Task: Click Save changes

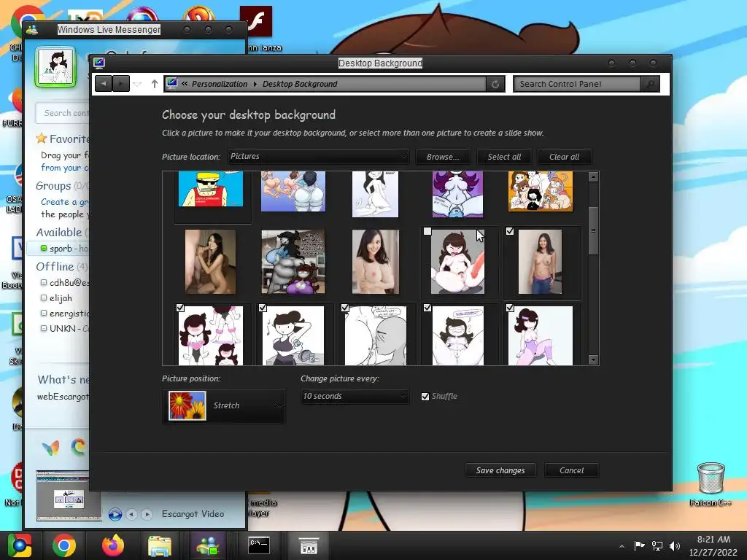Action: tap(500, 470)
